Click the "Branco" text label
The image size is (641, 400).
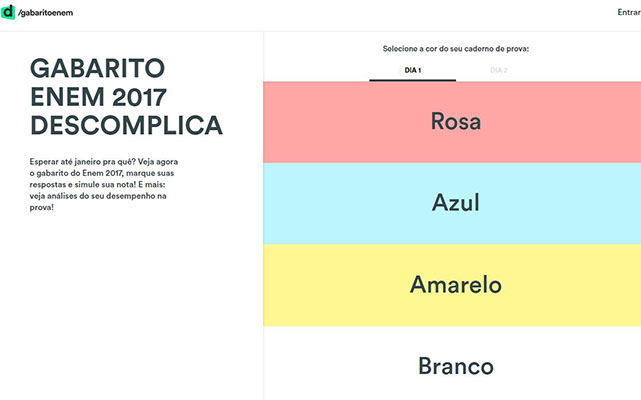(x=455, y=366)
